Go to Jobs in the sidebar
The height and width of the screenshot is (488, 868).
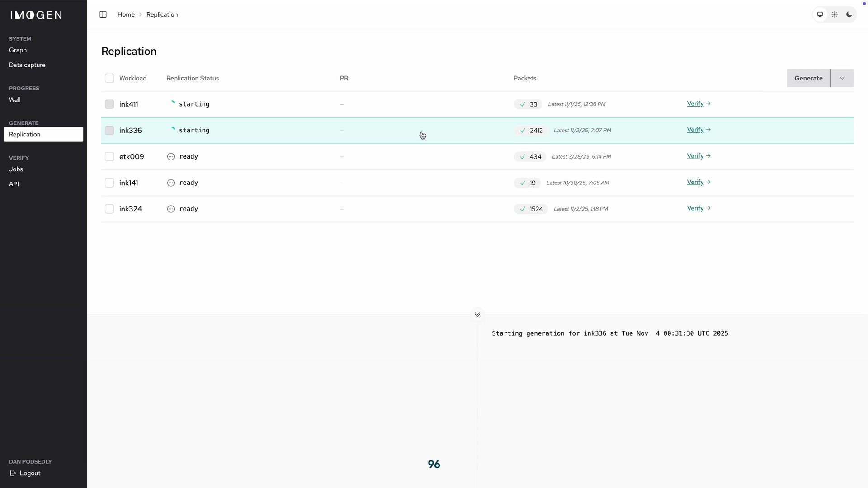pyautogui.click(x=16, y=169)
